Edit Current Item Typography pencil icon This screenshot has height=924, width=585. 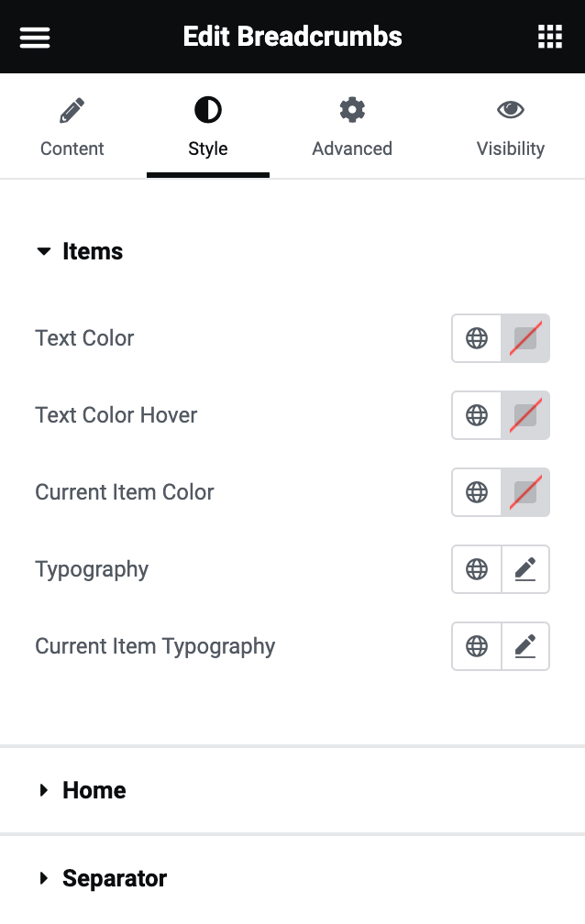click(x=525, y=646)
